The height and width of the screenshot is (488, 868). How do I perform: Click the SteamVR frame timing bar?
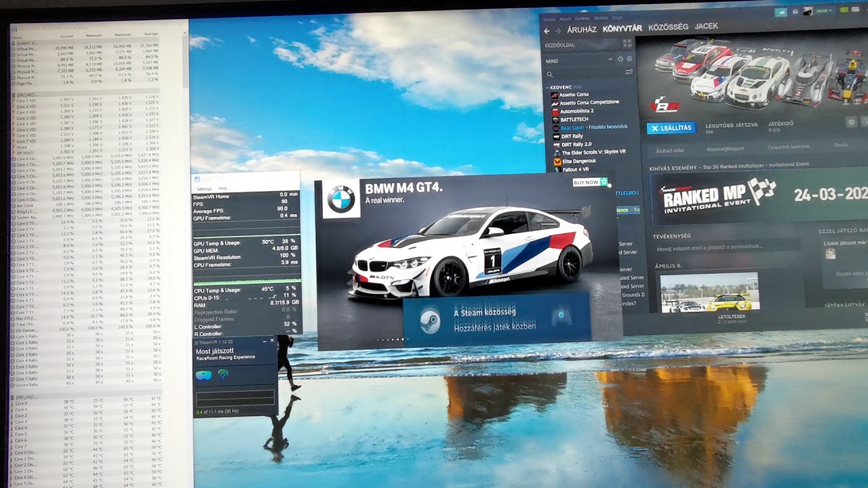[235, 397]
